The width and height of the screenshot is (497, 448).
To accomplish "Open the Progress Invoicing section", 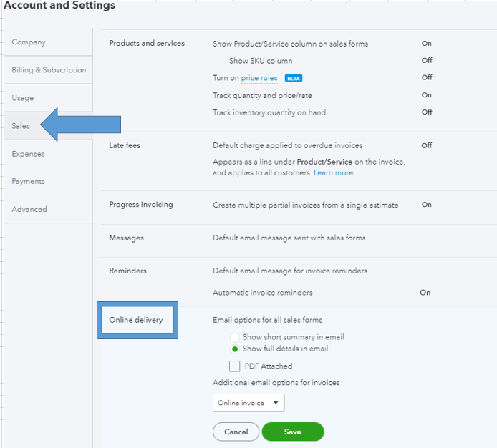I will pos(141,205).
